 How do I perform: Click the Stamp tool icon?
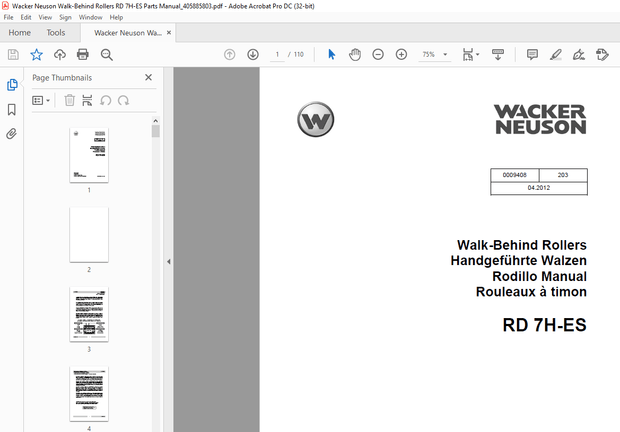[x=602, y=55]
